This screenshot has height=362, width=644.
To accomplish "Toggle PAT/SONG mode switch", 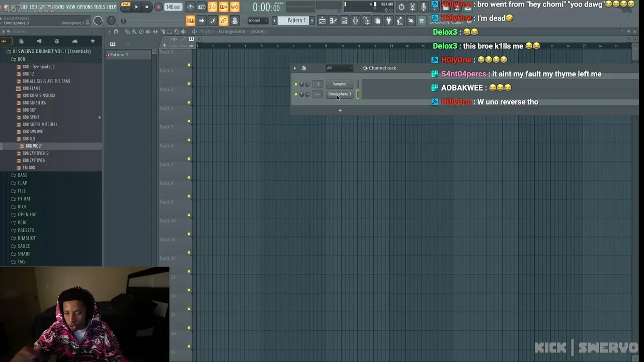I will (125, 7).
